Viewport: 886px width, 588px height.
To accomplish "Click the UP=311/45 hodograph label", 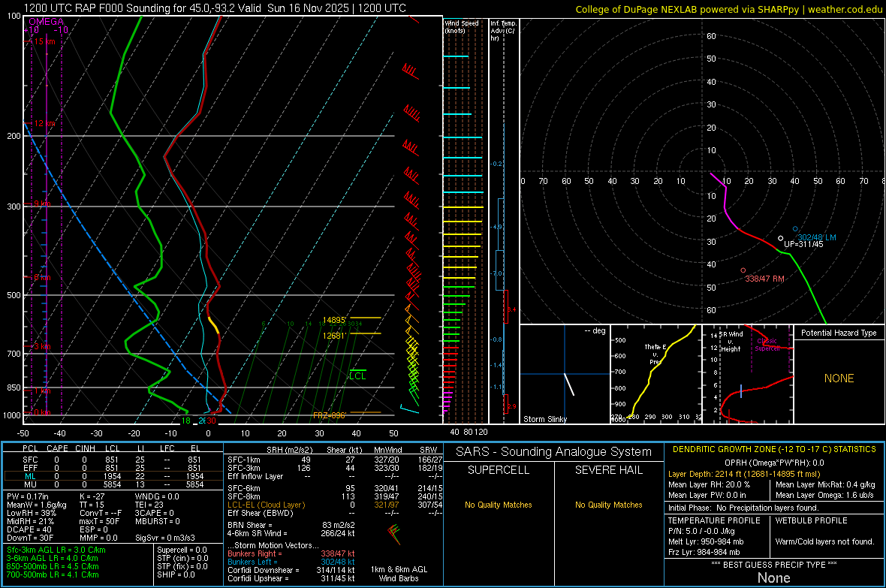I will click(803, 244).
